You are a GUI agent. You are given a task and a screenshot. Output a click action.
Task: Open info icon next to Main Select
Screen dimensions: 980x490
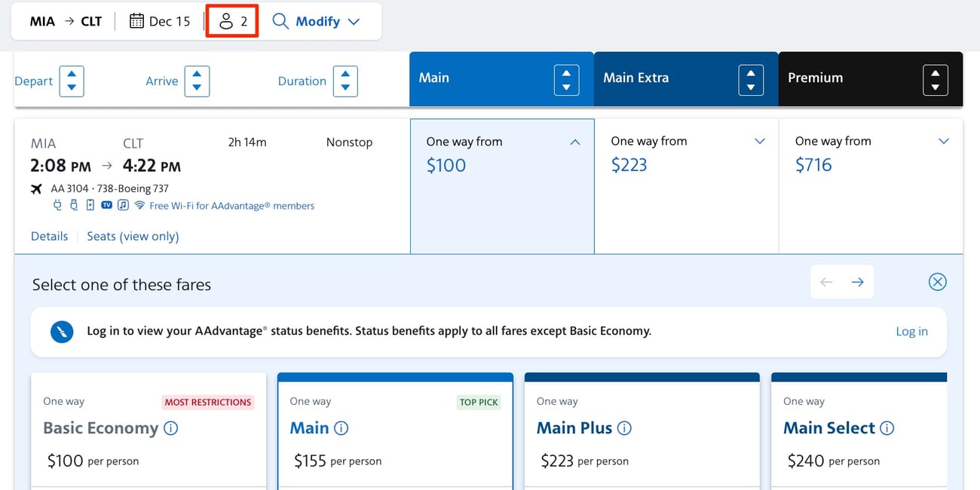[x=887, y=428]
